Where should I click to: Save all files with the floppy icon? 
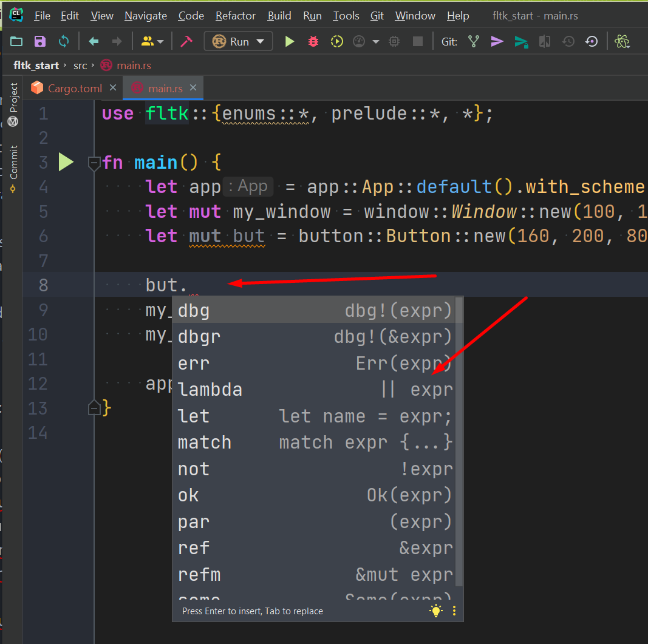(39, 41)
